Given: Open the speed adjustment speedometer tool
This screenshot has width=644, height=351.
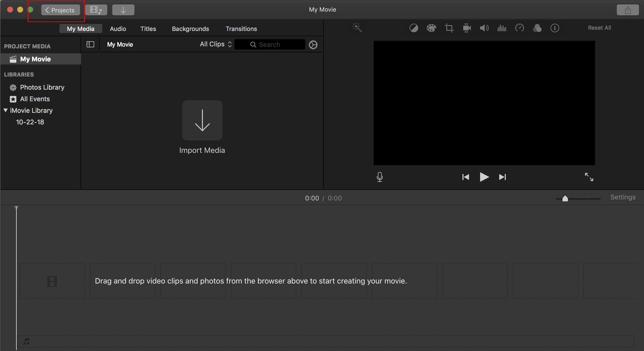Looking at the screenshot, I should [519, 28].
